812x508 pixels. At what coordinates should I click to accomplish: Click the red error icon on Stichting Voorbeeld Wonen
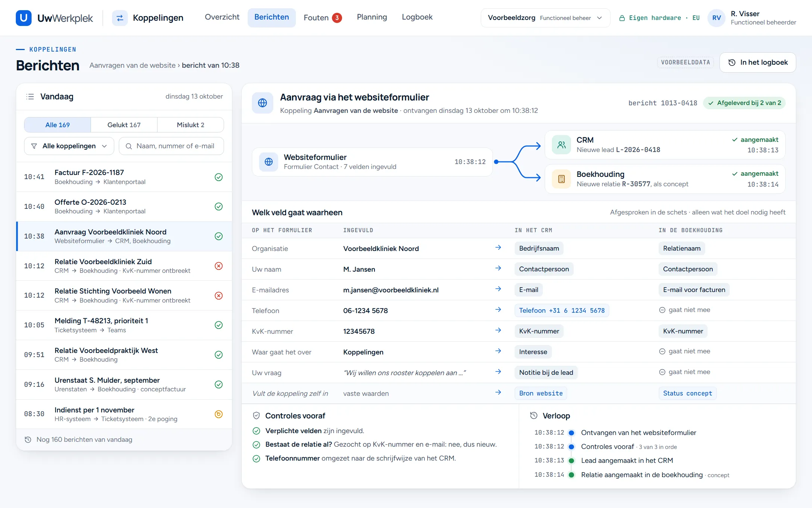(x=218, y=295)
